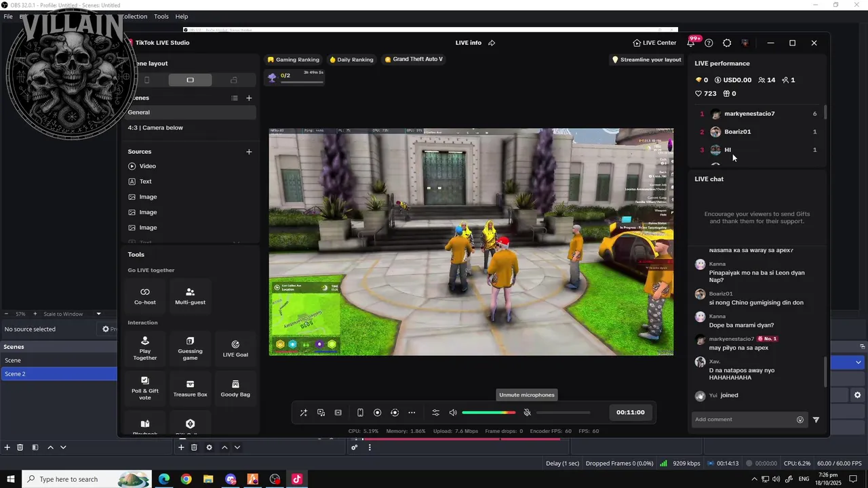Mute the speaker output icon
Viewport: 868px width, 488px height.
click(453, 413)
